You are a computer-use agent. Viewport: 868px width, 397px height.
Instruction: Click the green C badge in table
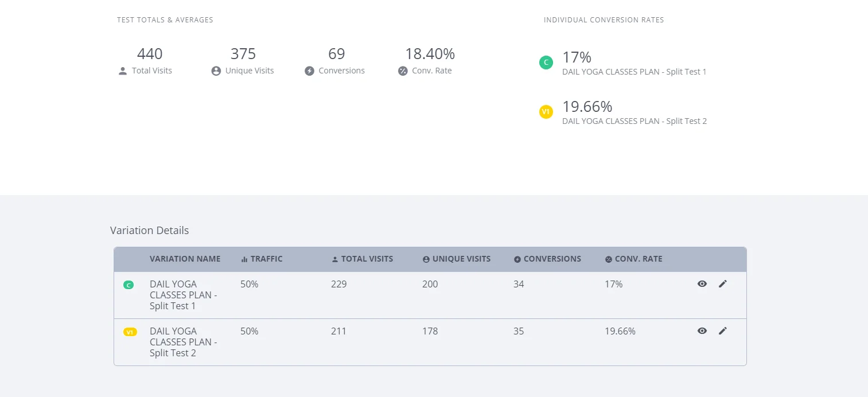point(129,285)
